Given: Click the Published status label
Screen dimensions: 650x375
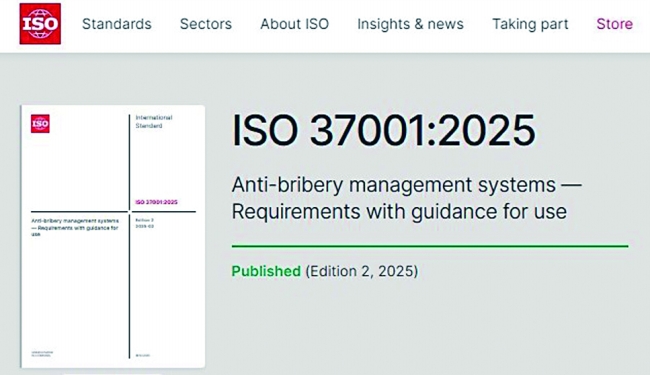Looking at the screenshot, I should (266, 271).
